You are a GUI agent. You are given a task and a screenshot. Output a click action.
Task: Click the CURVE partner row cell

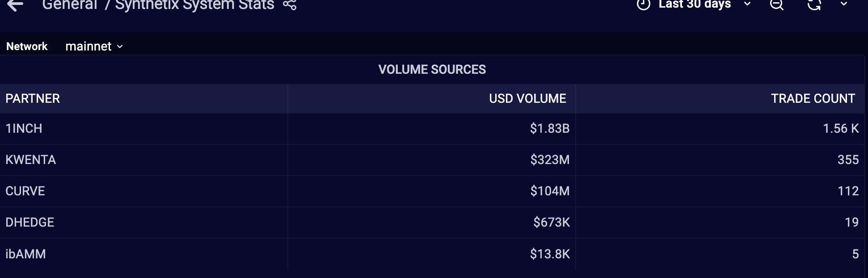point(25,191)
